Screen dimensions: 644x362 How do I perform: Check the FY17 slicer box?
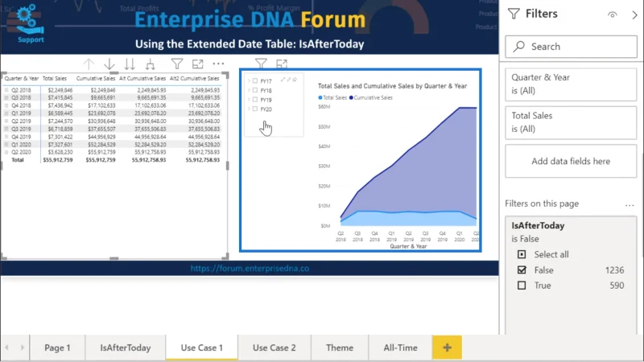255,81
